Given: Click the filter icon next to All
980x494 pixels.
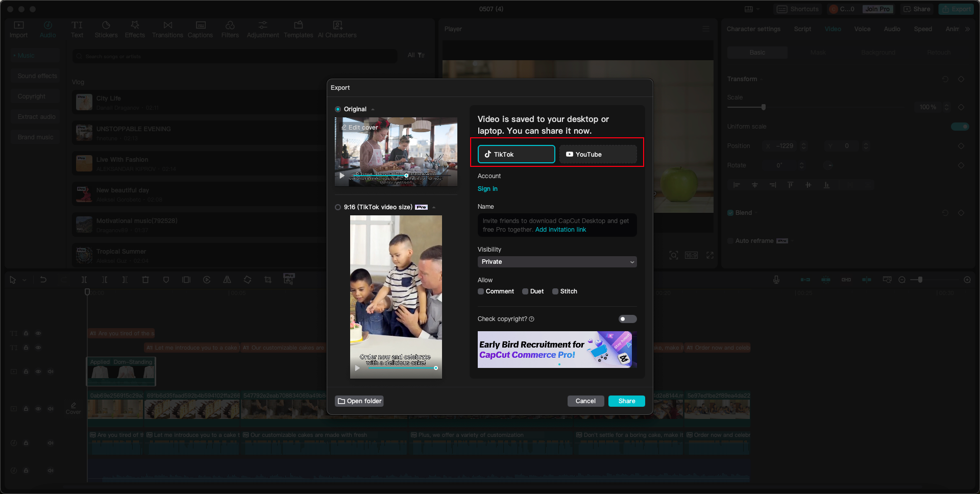Looking at the screenshot, I should pyautogui.click(x=421, y=55).
